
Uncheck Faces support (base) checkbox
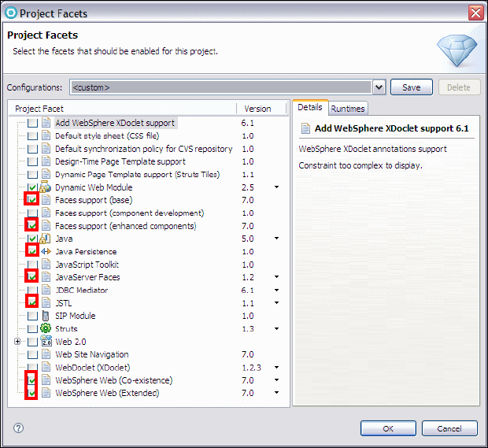[32, 199]
